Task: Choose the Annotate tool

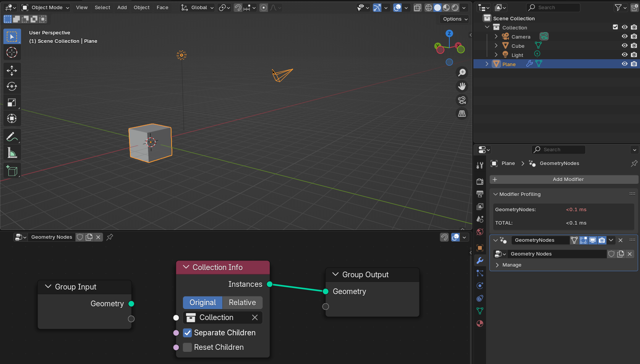Action: [12, 136]
